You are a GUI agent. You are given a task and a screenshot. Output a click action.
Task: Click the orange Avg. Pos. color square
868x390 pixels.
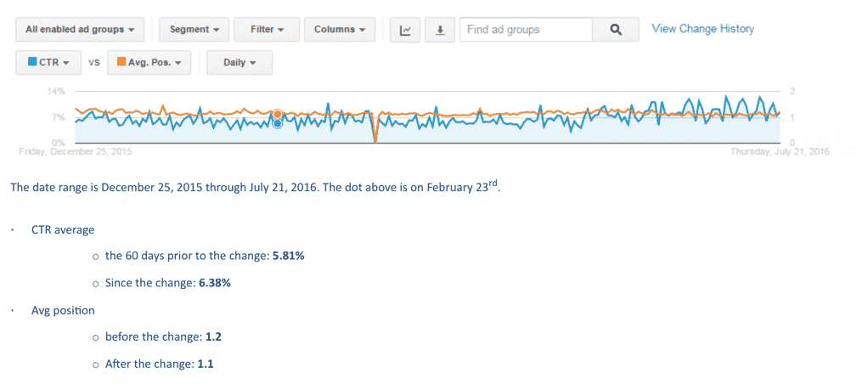tap(121, 63)
